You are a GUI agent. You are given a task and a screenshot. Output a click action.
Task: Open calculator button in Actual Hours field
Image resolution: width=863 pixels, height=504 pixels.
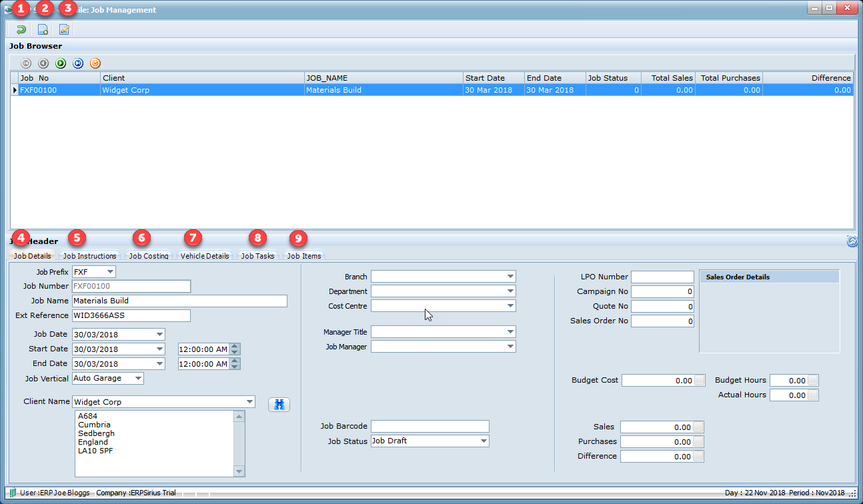click(x=814, y=395)
